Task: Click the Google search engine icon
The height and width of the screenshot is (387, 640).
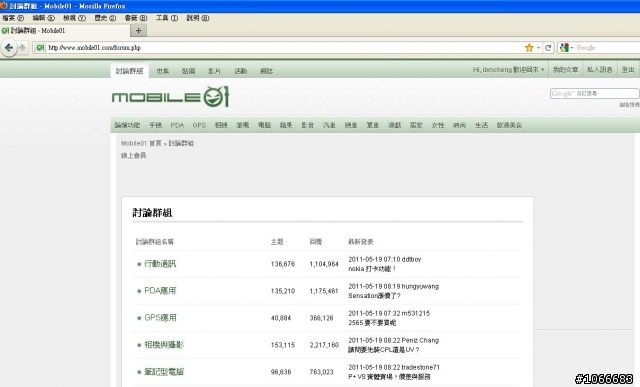Action: click(564, 48)
